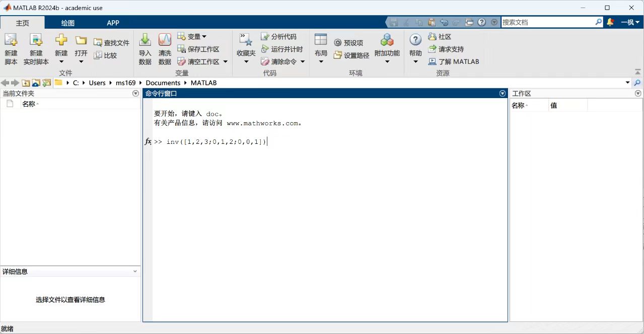The width and height of the screenshot is (644, 334).
Task: Click the yellow plus 新建 icon
Action: coord(61,40)
